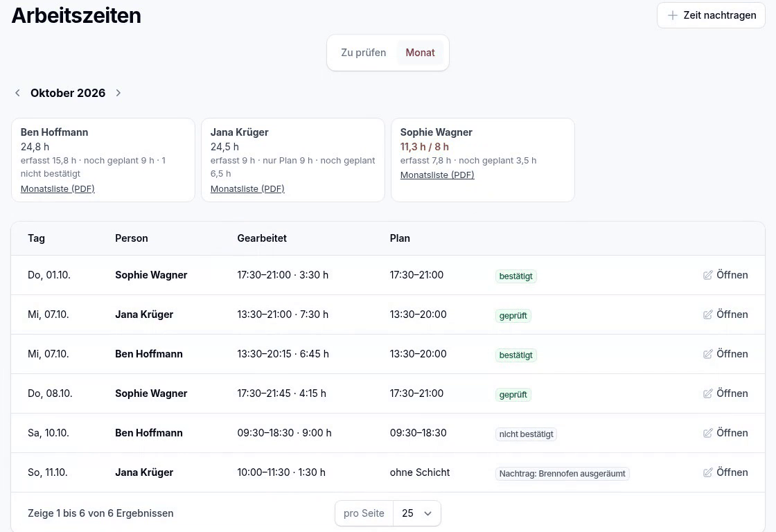This screenshot has height=532, width=776.
Task: Go to the next month after Oktober 2026
Action: [x=118, y=93]
